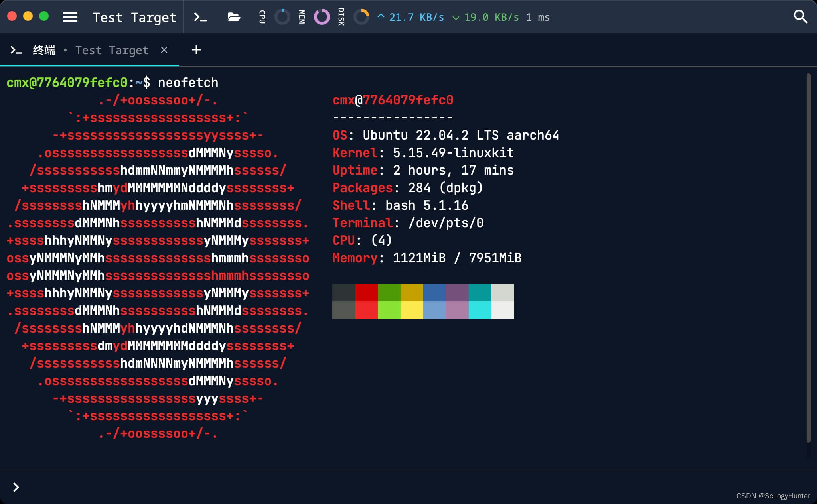Click the dark blue color block, top row
Screen dimensions: 817x504
(434, 293)
